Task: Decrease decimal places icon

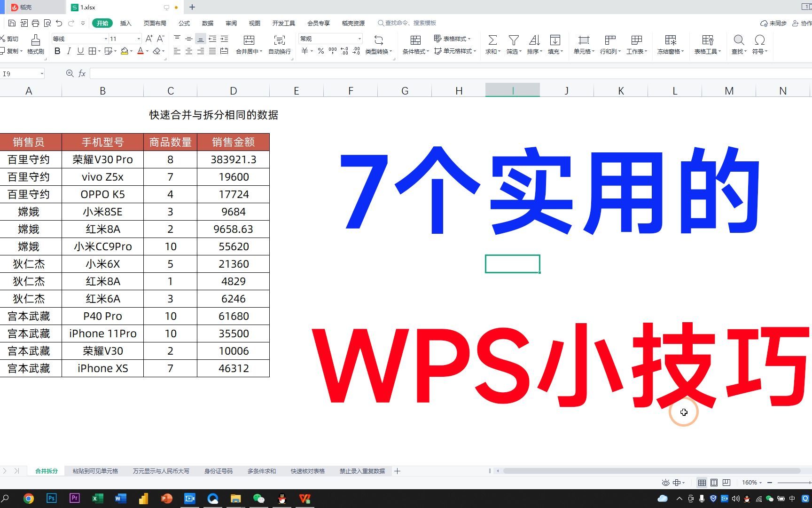Action: [x=356, y=51]
